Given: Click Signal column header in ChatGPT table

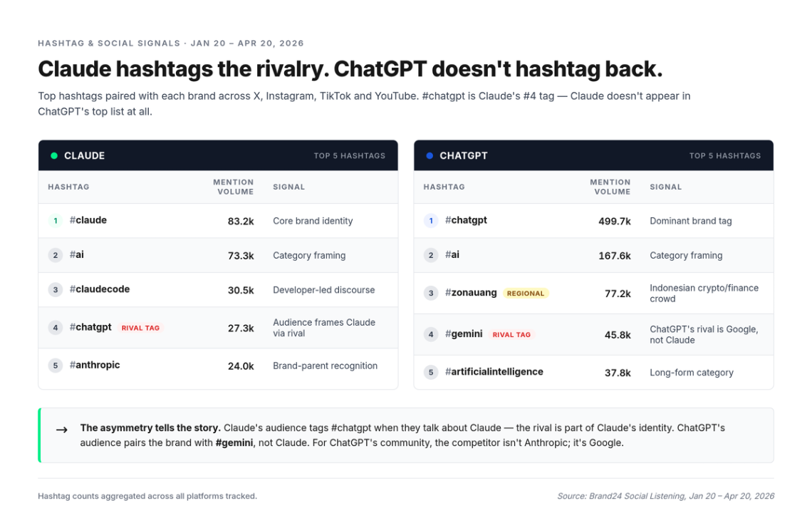Looking at the screenshot, I should [x=665, y=187].
